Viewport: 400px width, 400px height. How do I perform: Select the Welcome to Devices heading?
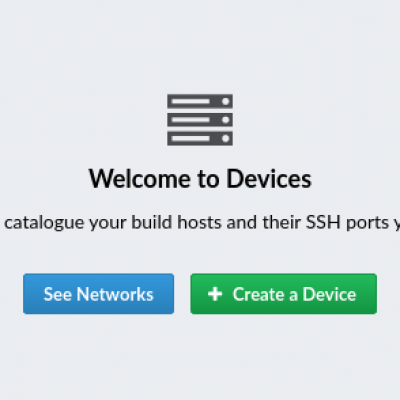tap(200, 179)
